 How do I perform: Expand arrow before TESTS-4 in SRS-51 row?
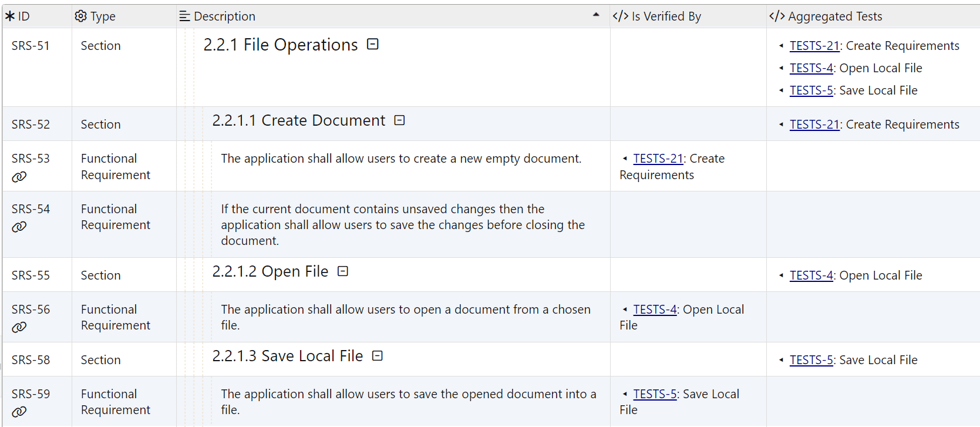click(x=781, y=68)
